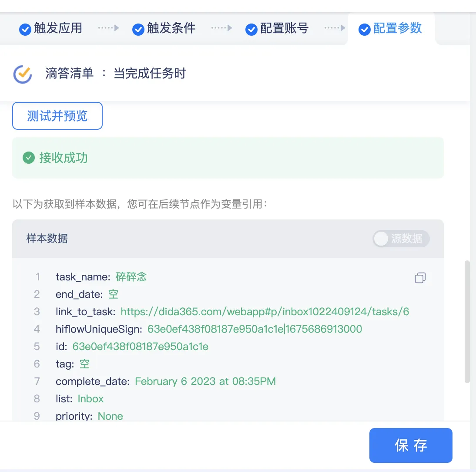
Task: Click the 样本数据 panel header label
Action: coord(47,239)
